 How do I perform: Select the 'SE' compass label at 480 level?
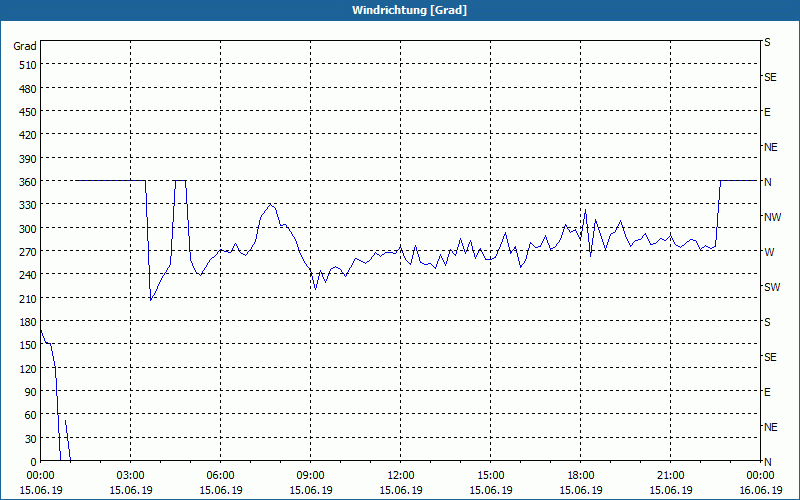coord(770,77)
